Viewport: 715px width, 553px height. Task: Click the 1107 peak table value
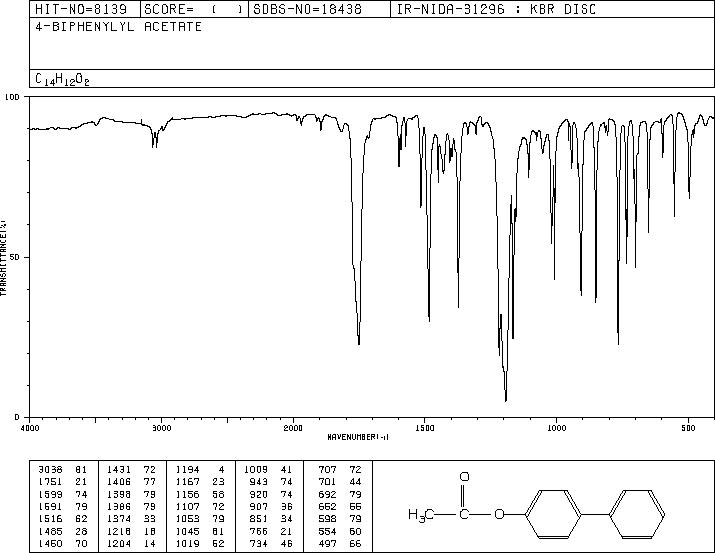pos(200,506)
